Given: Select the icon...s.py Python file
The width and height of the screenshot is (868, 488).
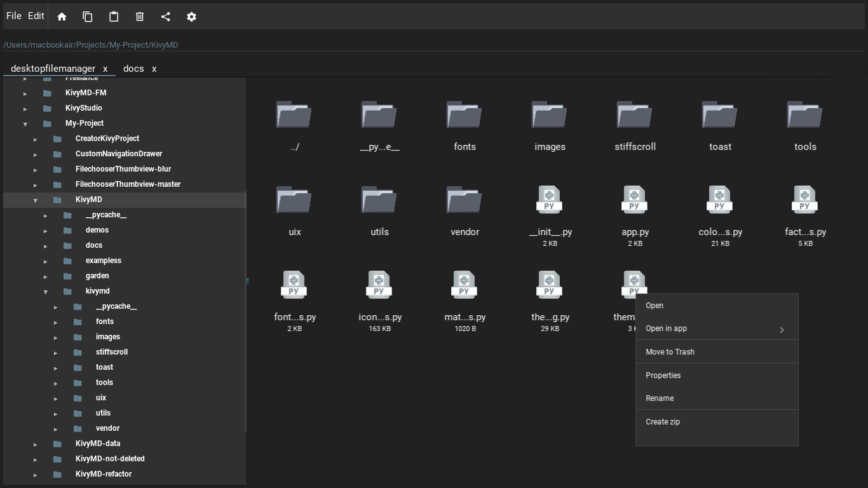Looking at the screenshot, I should pos(379,284).
